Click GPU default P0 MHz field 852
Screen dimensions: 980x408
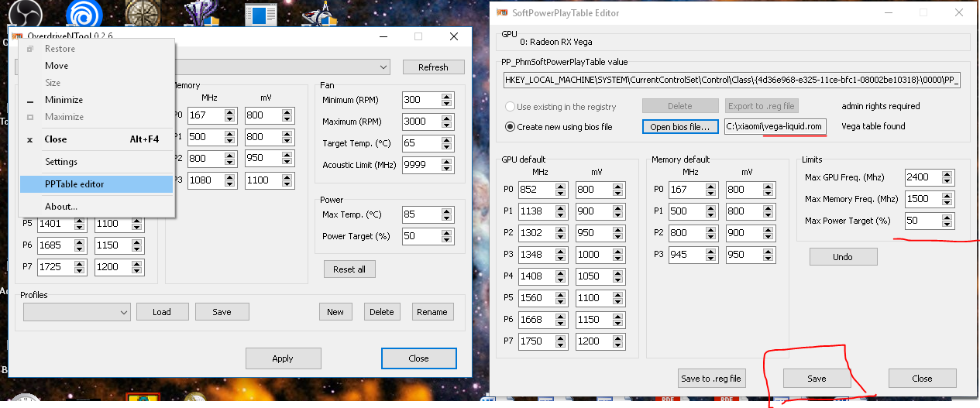538,190
